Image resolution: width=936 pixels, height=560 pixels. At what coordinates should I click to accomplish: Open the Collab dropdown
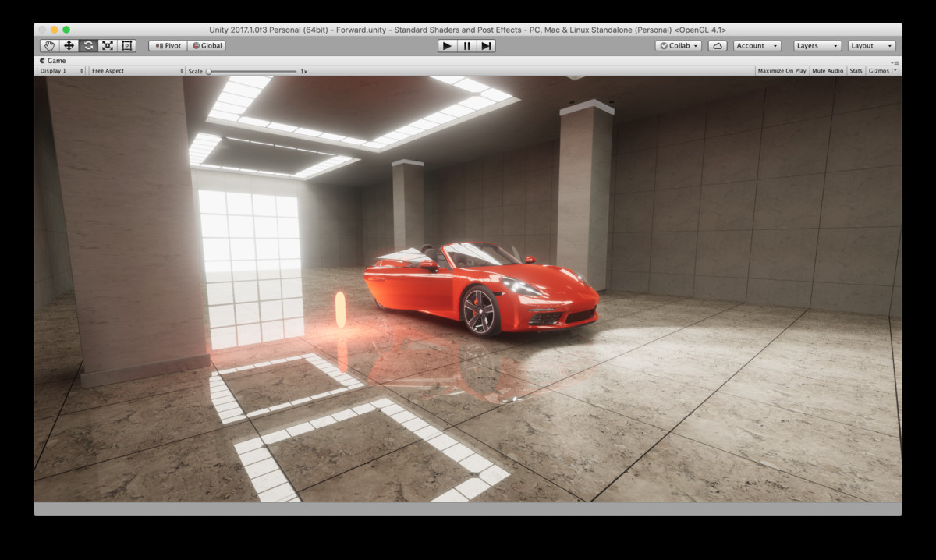pyautogui.click(x=679, y=46)
